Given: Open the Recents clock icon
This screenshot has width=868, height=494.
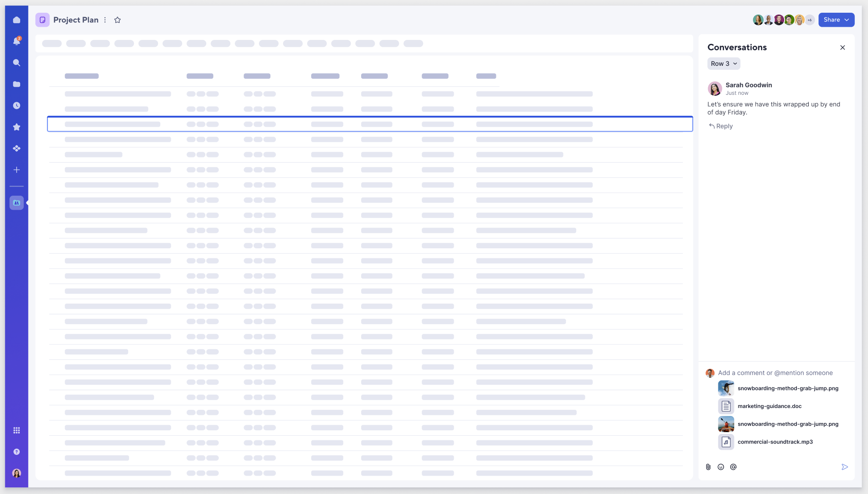Looking at the screenshot, I should (17, 106).
